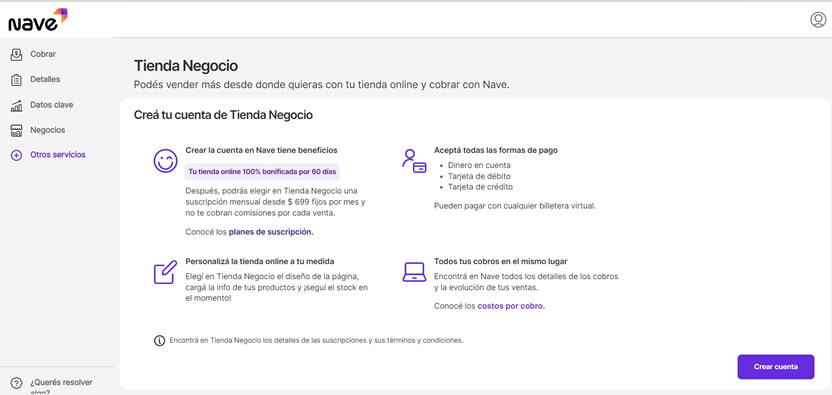The height and width of the screenshot is (395, 832).
Task: Click the términos y condiciones note text
Action: [x=316, y=340]
